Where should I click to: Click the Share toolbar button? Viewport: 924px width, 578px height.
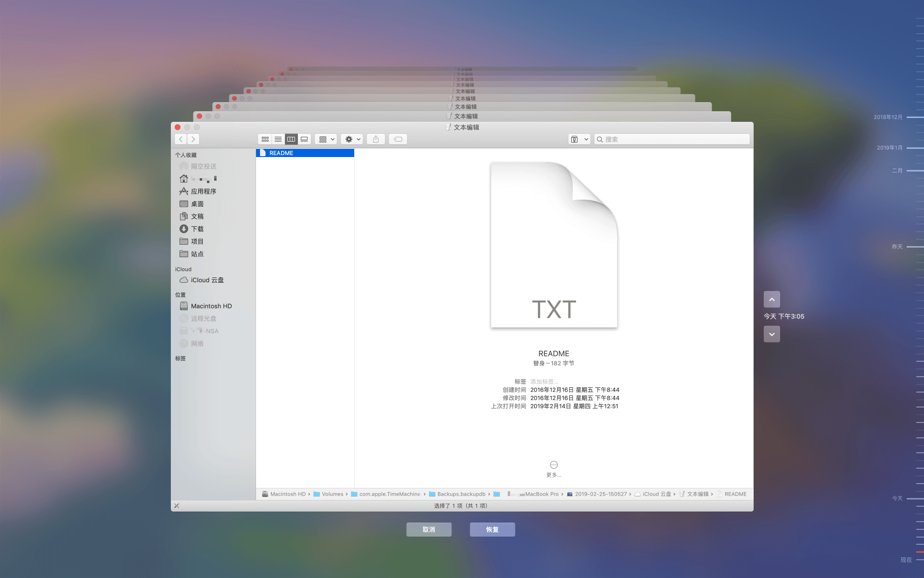[x=376, y=139]
